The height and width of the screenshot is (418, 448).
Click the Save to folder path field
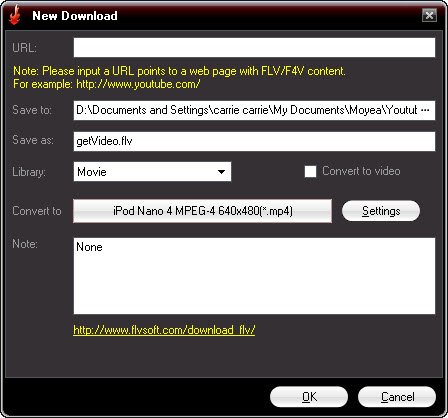pyautogui.click(x=254, y=110)
